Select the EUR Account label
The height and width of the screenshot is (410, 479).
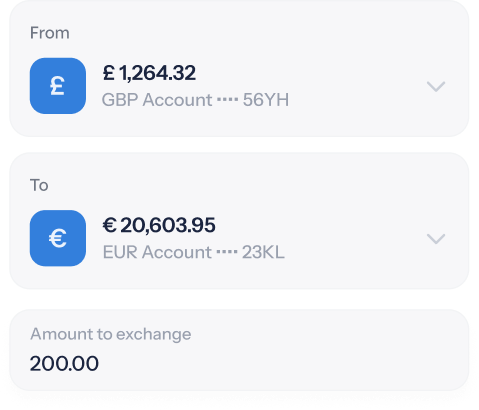click(157, 252)
